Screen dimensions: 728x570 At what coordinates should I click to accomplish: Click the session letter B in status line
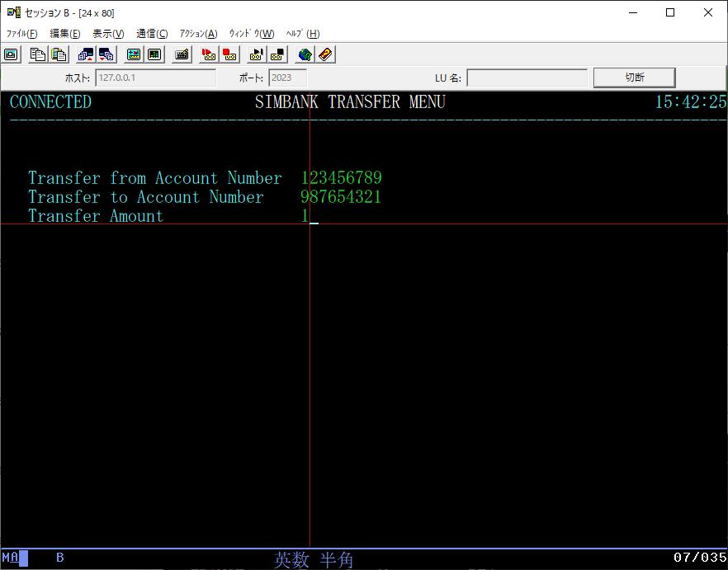click(x=60, y=557)
